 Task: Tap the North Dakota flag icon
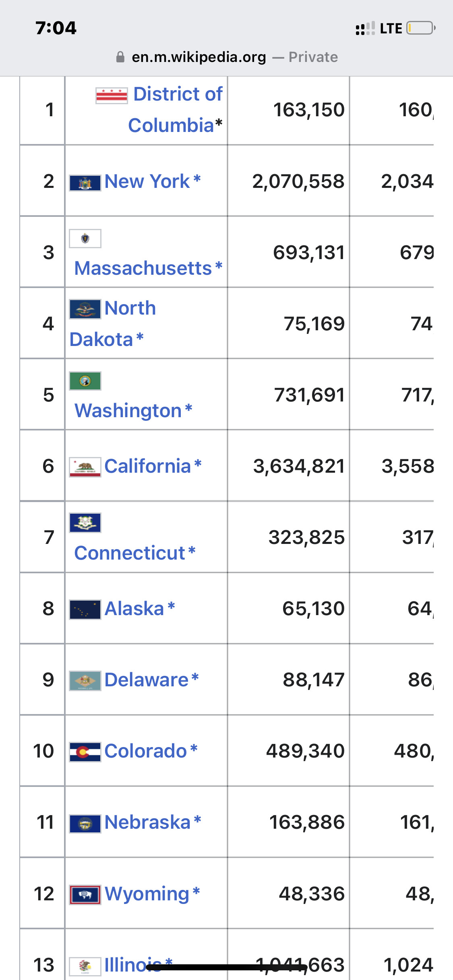coord(85,309)
